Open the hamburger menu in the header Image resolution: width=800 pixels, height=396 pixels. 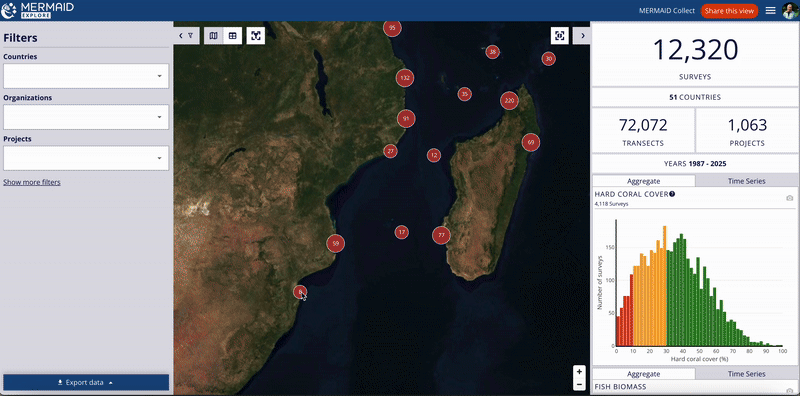pyautogui.click(x=770, y=11)
